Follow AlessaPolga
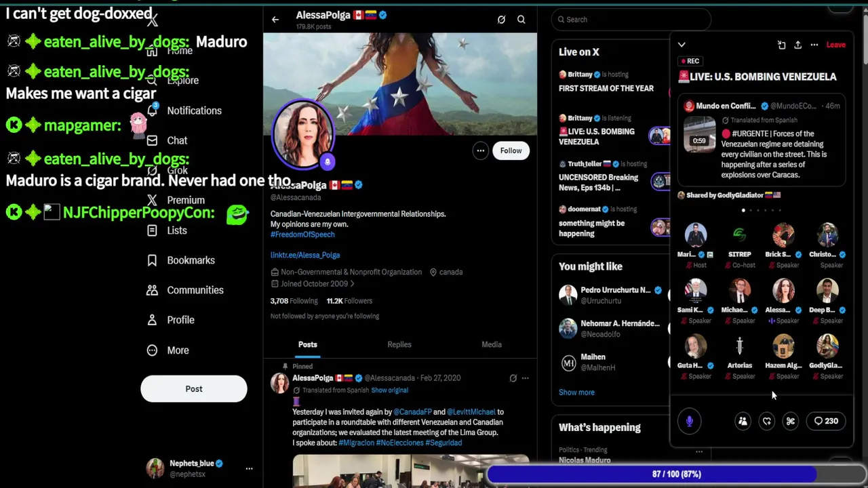 tap(511, 150)
